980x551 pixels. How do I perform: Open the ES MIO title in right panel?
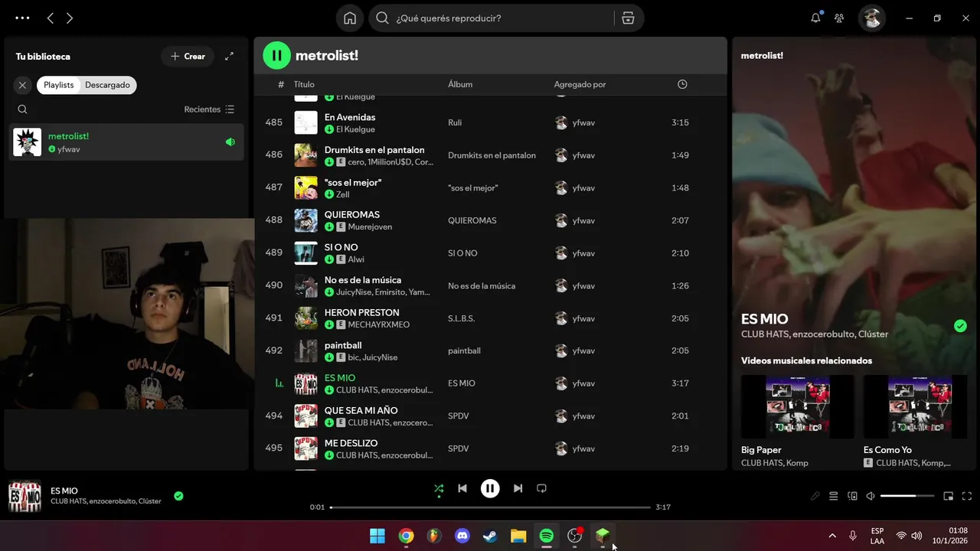pos(764,319)
